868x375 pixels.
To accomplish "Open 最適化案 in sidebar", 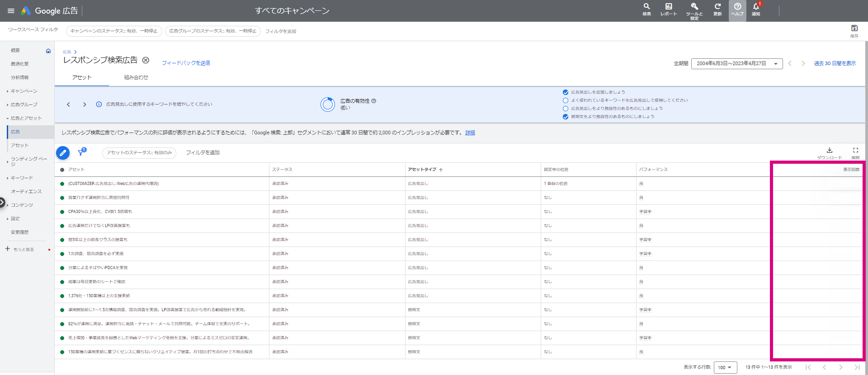I will [20, 64].
